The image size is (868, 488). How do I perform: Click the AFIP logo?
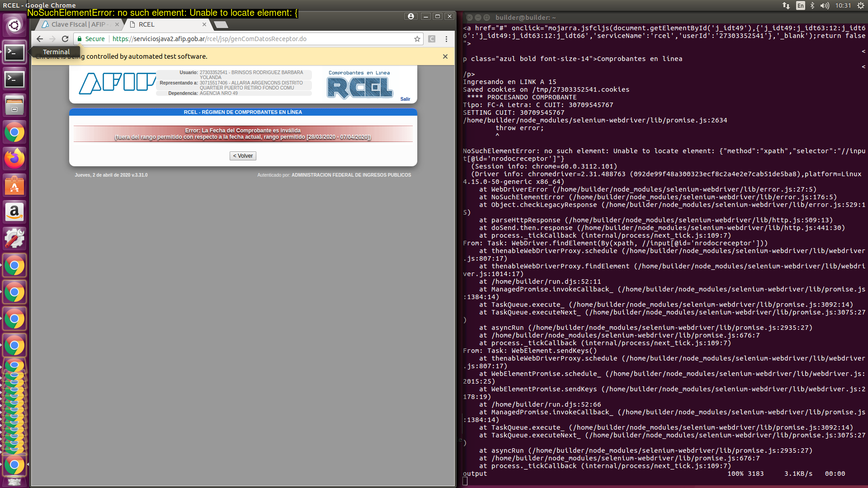(x=118, y=83)
